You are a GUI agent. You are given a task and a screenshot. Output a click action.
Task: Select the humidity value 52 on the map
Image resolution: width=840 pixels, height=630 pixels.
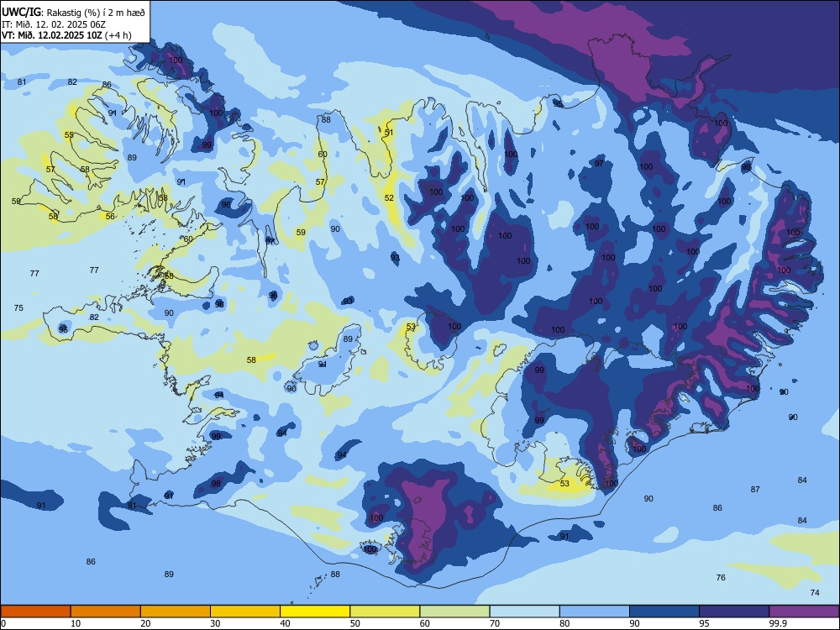(389, 197)
